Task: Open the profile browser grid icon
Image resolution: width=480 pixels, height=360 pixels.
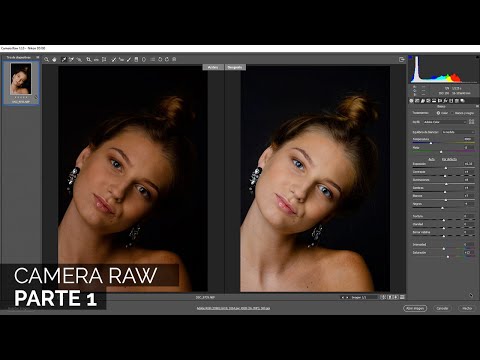Action: 471,122
